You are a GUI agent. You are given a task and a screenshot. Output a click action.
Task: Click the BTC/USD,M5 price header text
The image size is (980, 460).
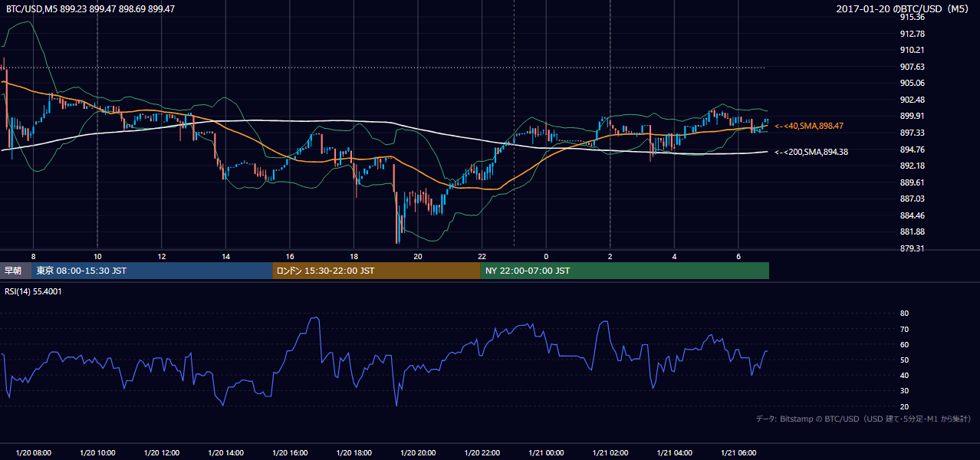tap(90, 9)
